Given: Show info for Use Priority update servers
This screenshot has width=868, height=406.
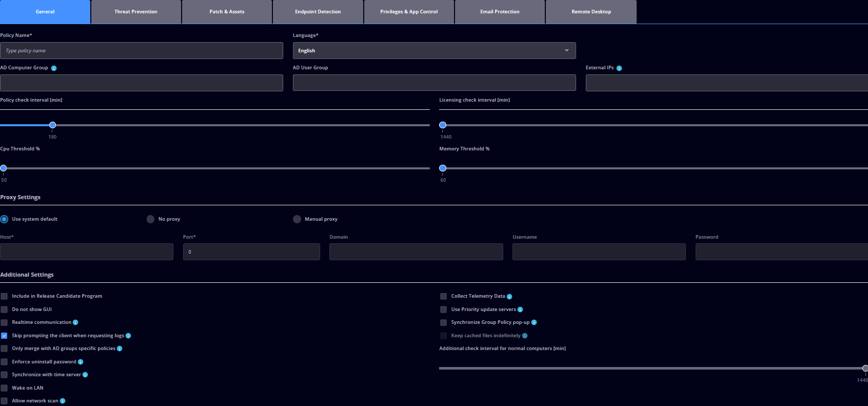Looking at the screenshot, I should point(520,310).
